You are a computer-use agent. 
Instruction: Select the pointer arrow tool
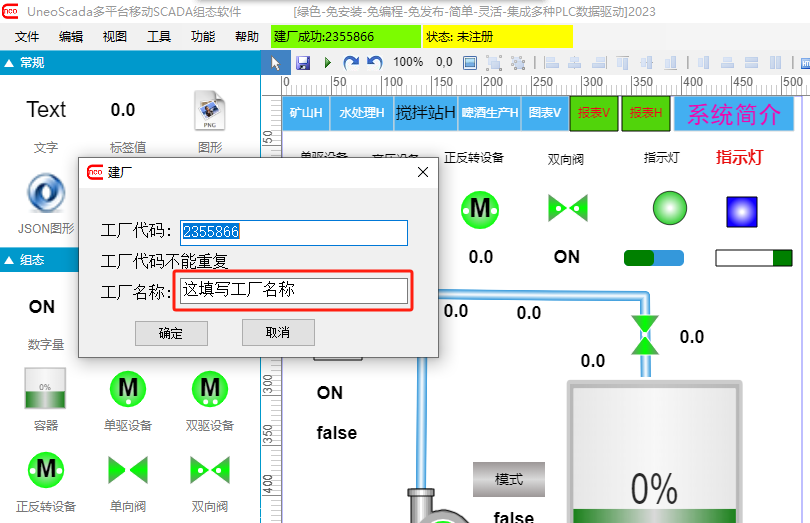point(277,62)
